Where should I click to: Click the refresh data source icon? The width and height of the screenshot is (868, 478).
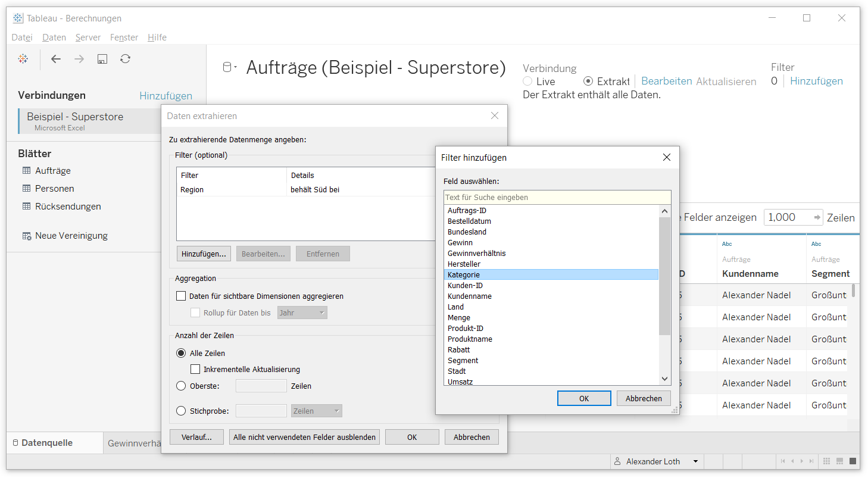point(125,58)
